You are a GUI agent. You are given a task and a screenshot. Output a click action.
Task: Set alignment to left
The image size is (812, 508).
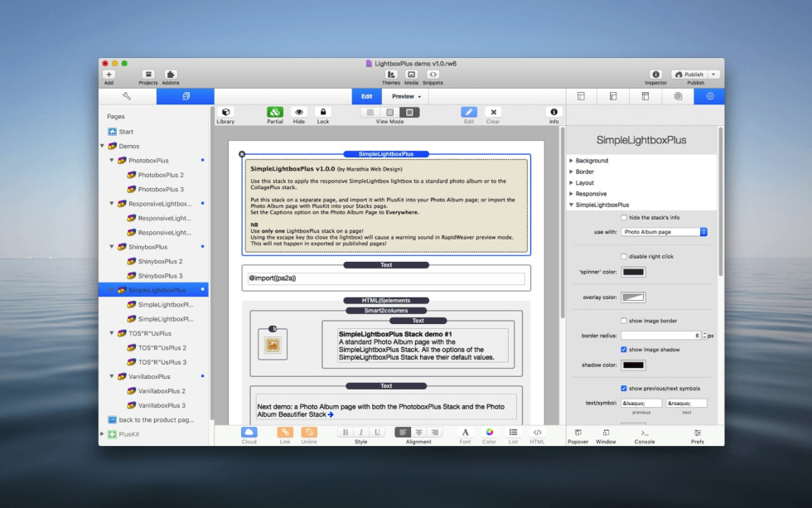pyautogui.click(x=403, y=433)
